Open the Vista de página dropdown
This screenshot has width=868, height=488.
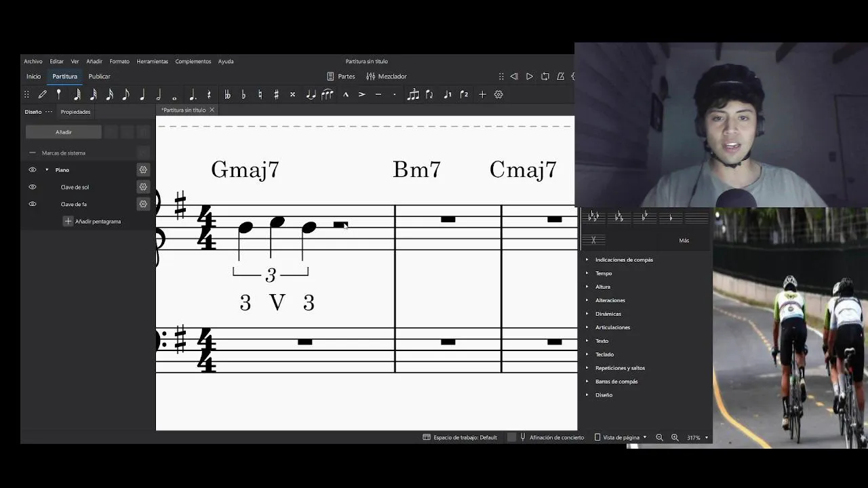tap(620, 438)
